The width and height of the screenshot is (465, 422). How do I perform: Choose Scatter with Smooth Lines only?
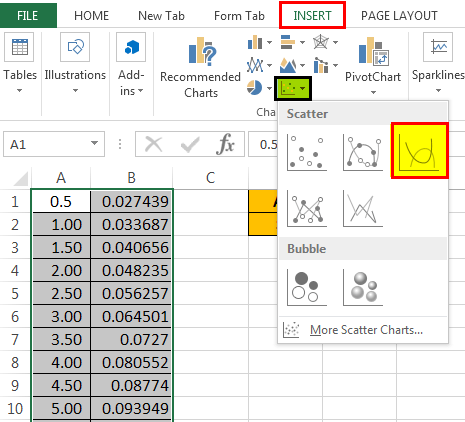(x=420, y=150)
